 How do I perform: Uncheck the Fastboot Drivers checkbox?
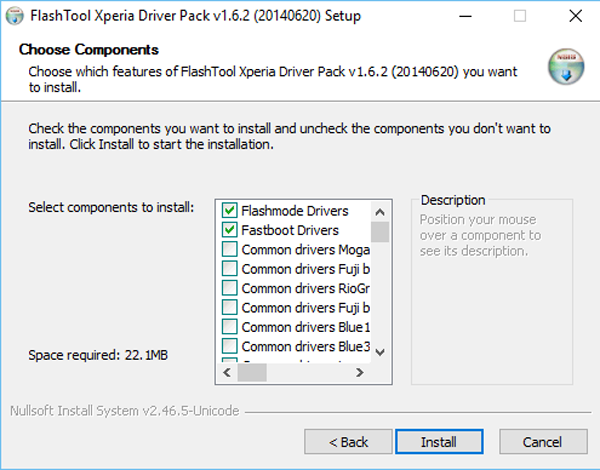click(230, 230)
